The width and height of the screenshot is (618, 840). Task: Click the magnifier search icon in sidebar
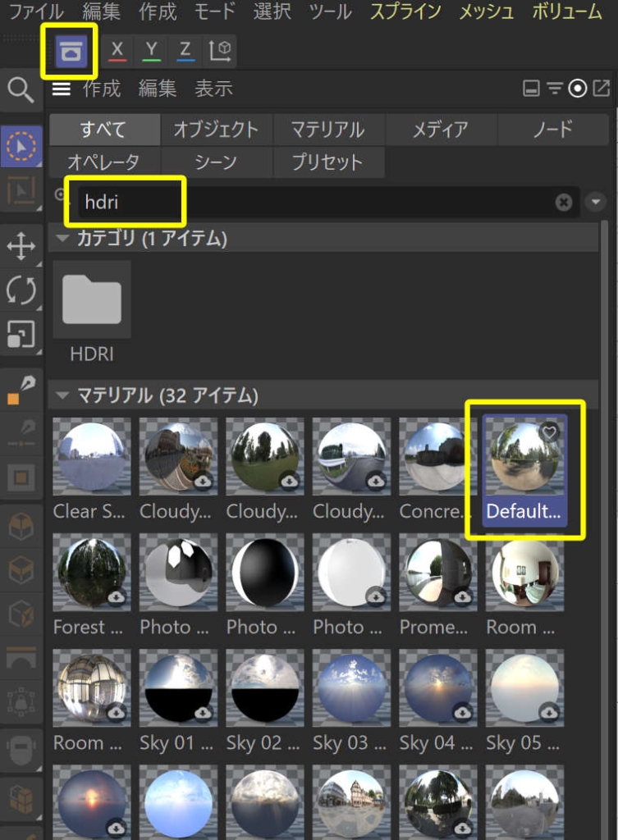click(x=21, y=89)
